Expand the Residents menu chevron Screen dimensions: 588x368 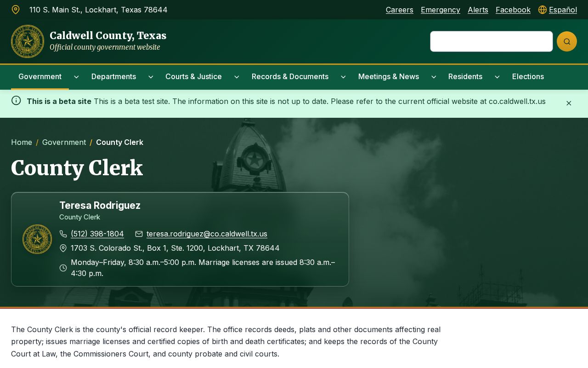coord(497,77)
